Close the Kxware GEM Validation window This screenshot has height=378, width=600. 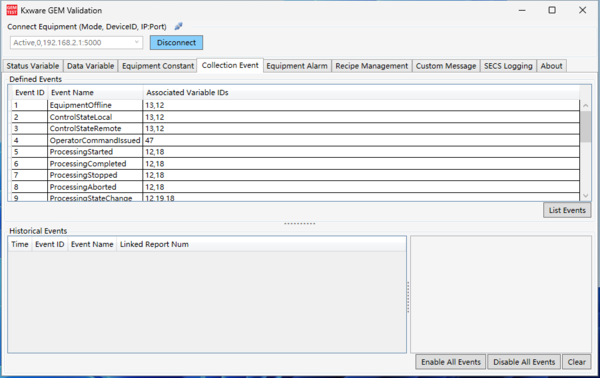coord(582,10)
